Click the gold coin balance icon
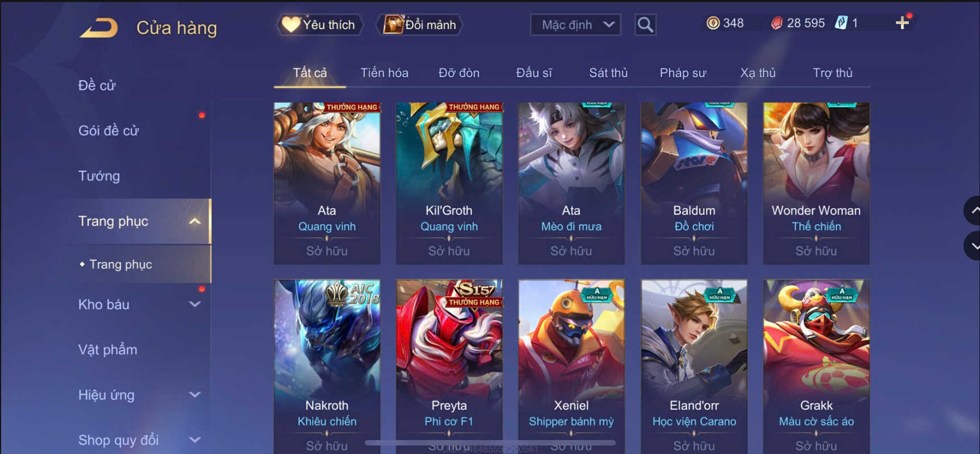The image size is (980, 454). [713, 23]
